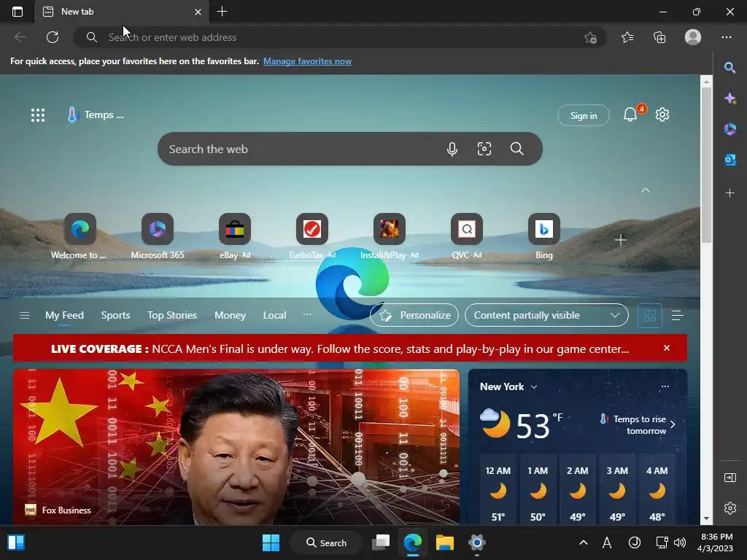
Task: Open a new browser tab with plus
Action: (222, 12)
